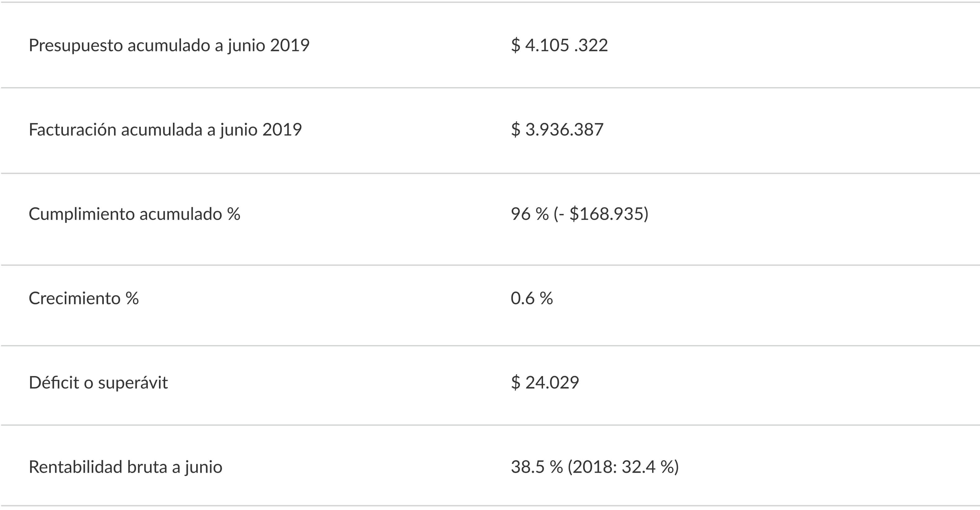Select the 'Presupuesto acumulado a junio 2019' label
This screenshot has width=980, height=510.
pos(169,45)
